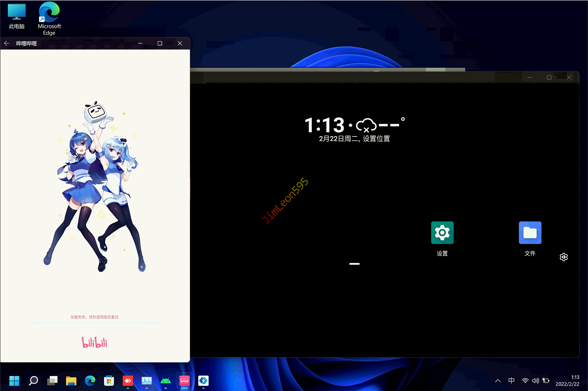
Task: Click the 加载失败 retry message
Action: click(94, 317)
